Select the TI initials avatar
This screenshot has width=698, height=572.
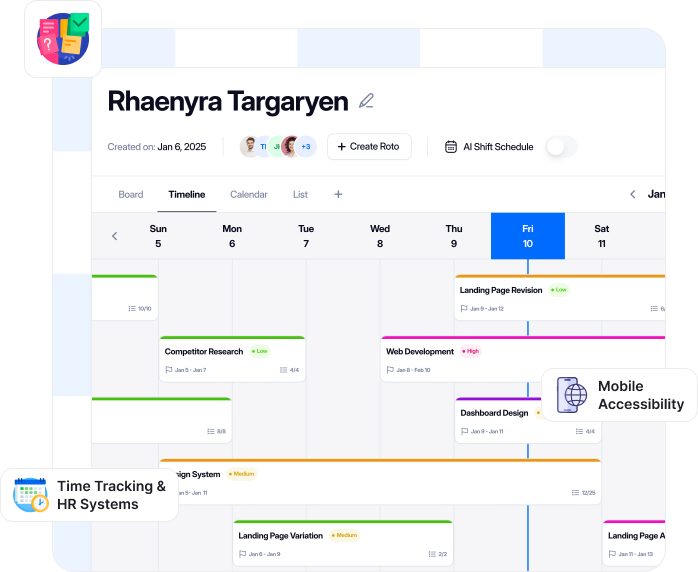pos(264,146)
